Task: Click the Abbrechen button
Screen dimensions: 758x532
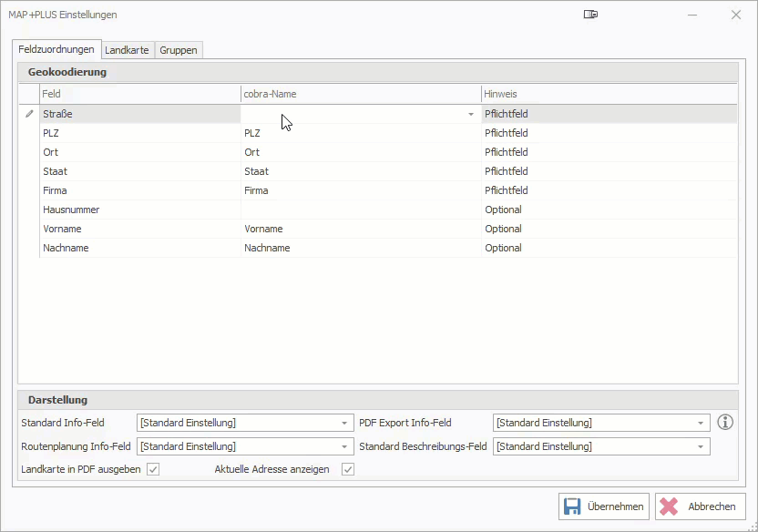Action: tap(701, 506)
